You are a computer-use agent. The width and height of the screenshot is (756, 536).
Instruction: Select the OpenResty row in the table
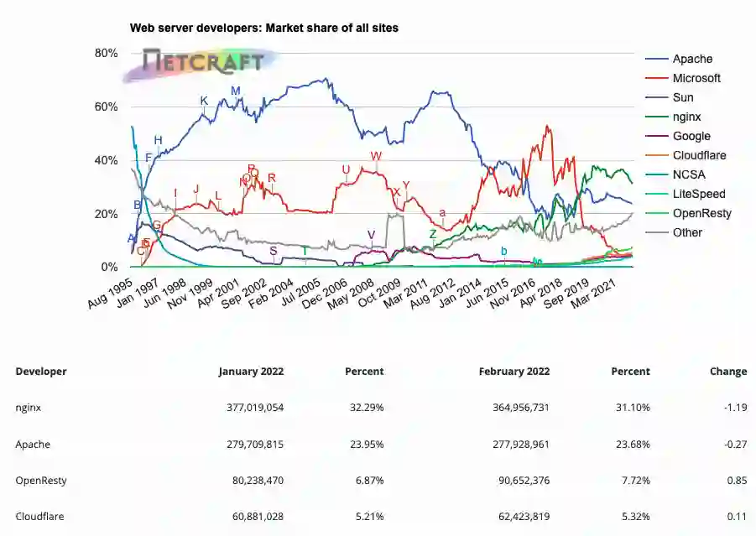point(41,481)
